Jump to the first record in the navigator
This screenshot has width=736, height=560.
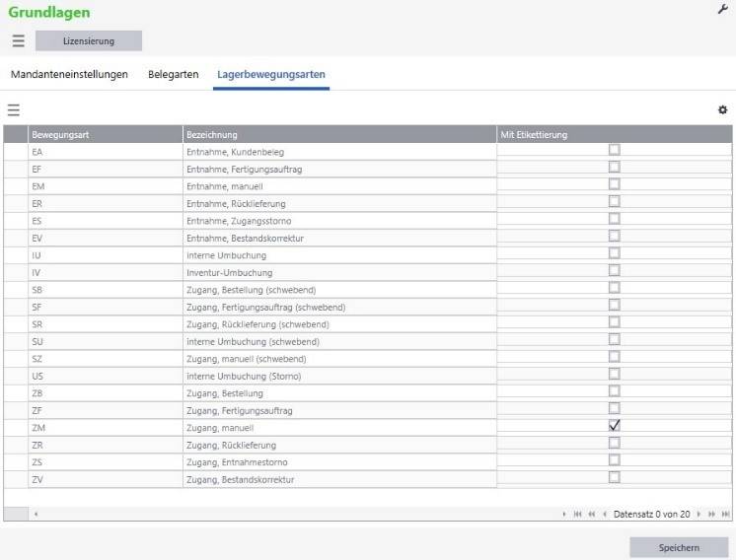[x=577, y=514]
